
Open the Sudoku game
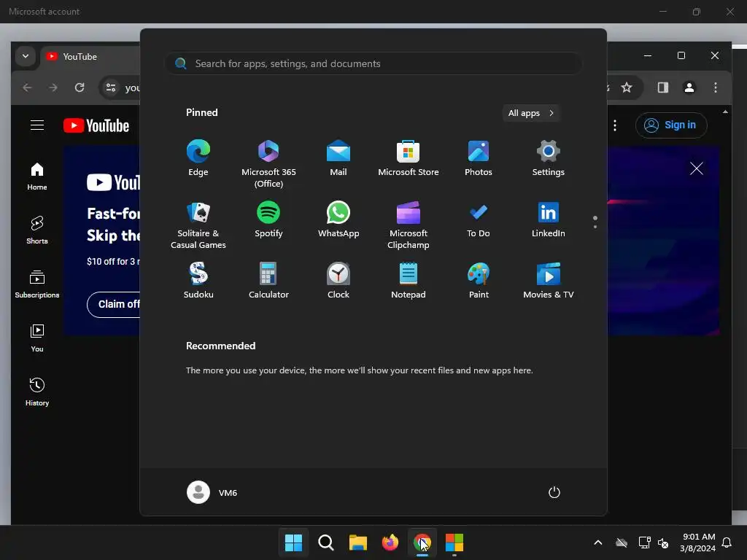[198, 281]
